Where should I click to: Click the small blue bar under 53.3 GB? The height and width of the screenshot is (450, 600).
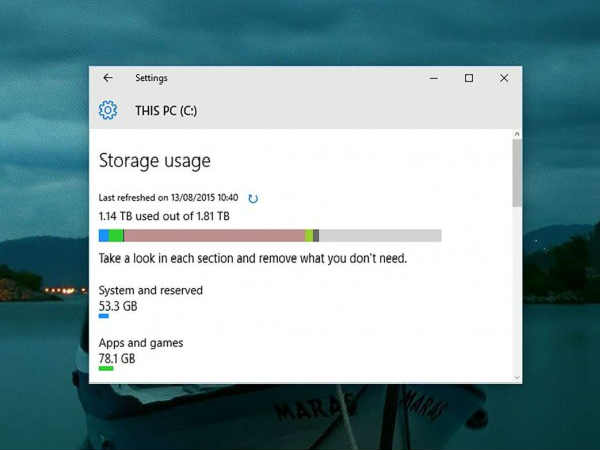pyautogui.click(x=104, y=316)
